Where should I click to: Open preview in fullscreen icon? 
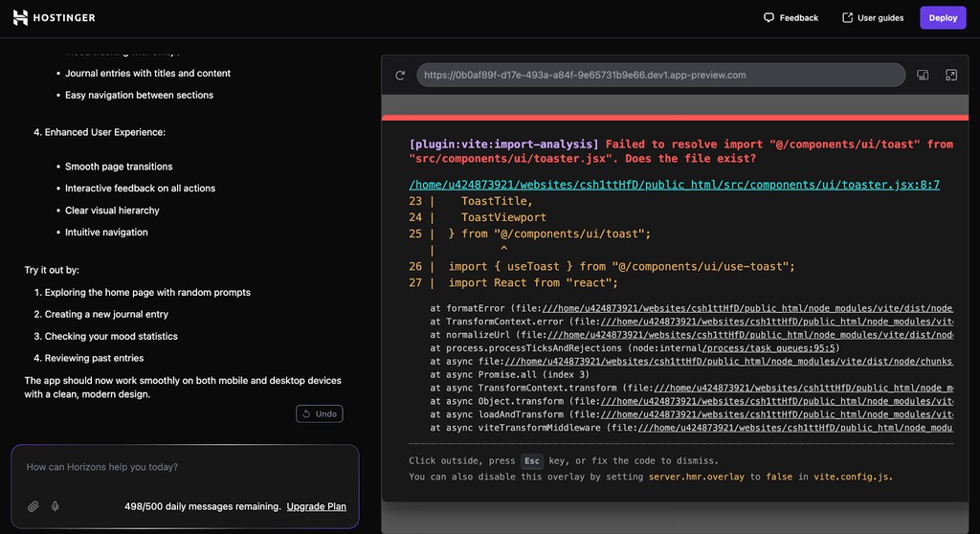point(950,75)
